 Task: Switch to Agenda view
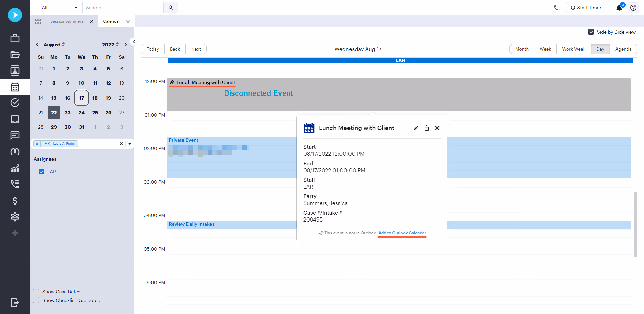[x=624, y=49]
